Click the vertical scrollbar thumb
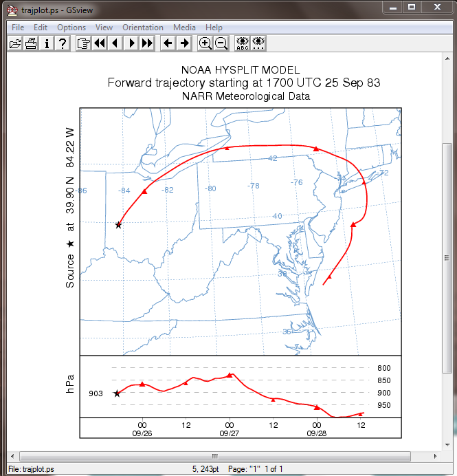This screenshot has height=476, width=457. coord(447,258)
